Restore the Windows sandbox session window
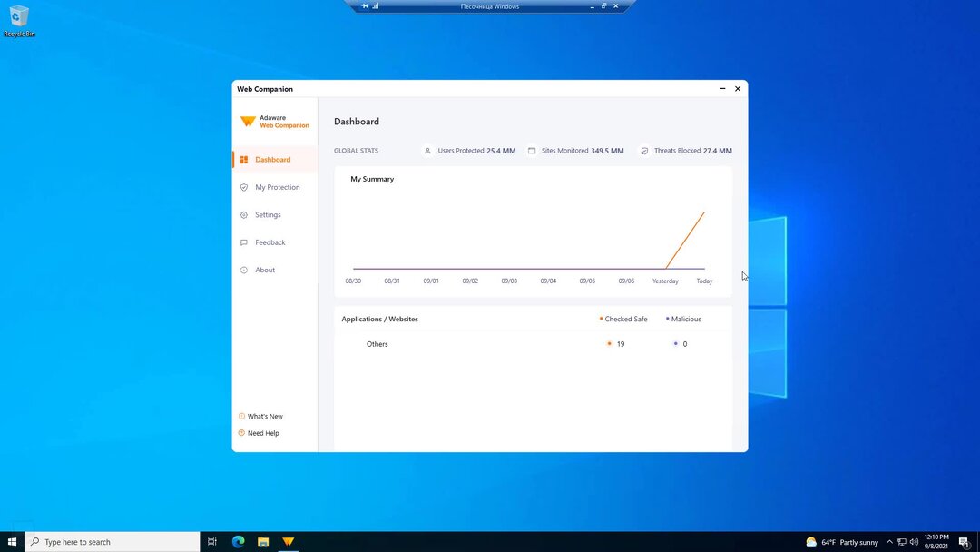The image size is (980, 552). pos(603,6)
